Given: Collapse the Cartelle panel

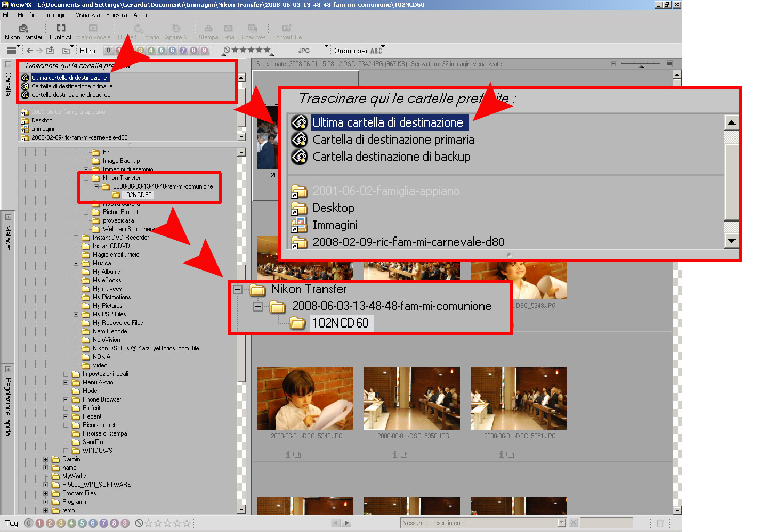Looking at the screenshot, I should point(8,64).
